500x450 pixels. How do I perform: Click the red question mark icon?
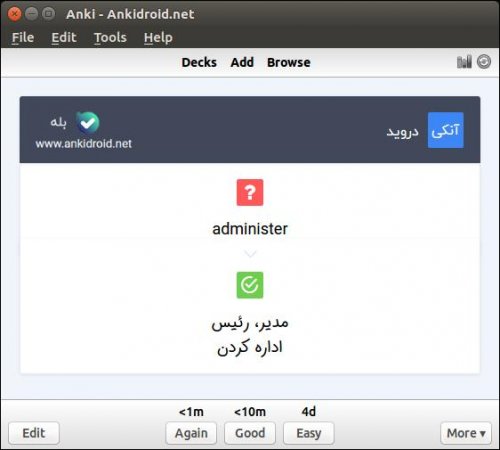click(x=250, y=192)
